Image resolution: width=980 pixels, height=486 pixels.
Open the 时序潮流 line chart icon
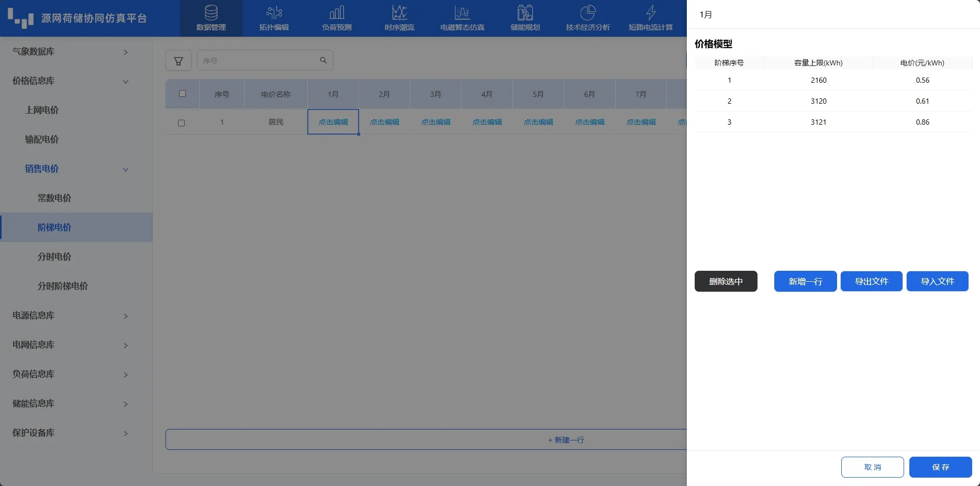[x=399, y=13]
